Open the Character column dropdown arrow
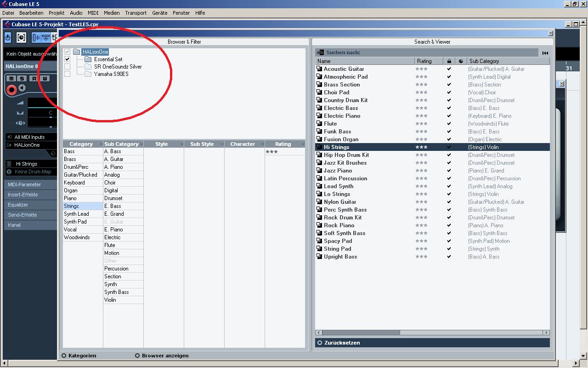This screenshot has height=368, width=588. [262, 144]
